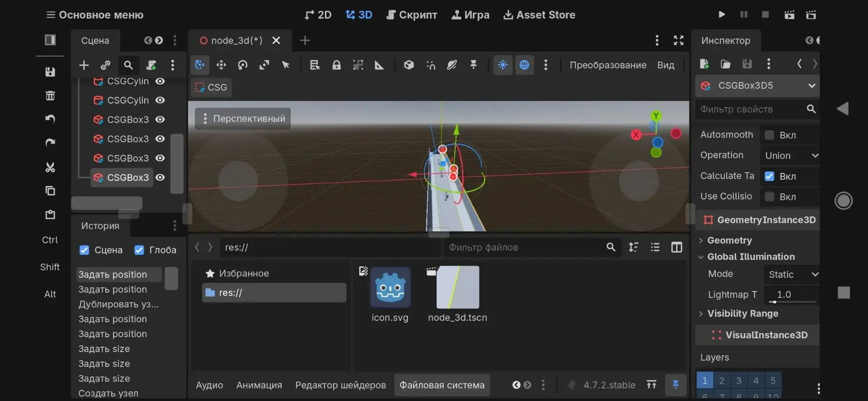Screen dimensions: 868x401
Task: Toggle the Autosmooth checkbox
Action: click(x=769, y=135)
